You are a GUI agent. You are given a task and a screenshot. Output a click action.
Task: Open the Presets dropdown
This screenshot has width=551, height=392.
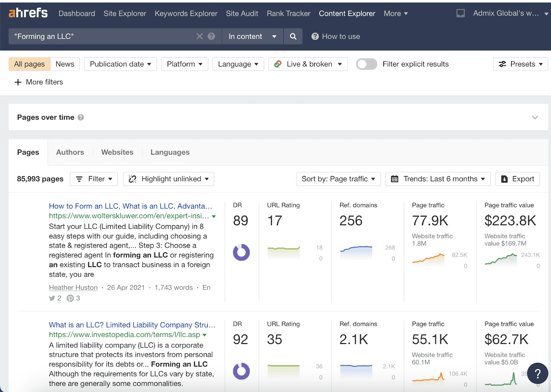(520, 64)
